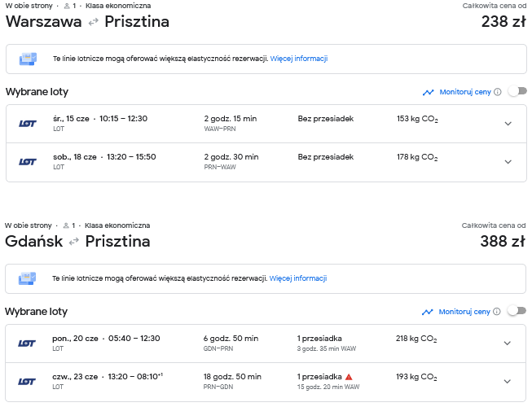Open Więcej informacji link in the Gdańsk notice

coord(298,278)
